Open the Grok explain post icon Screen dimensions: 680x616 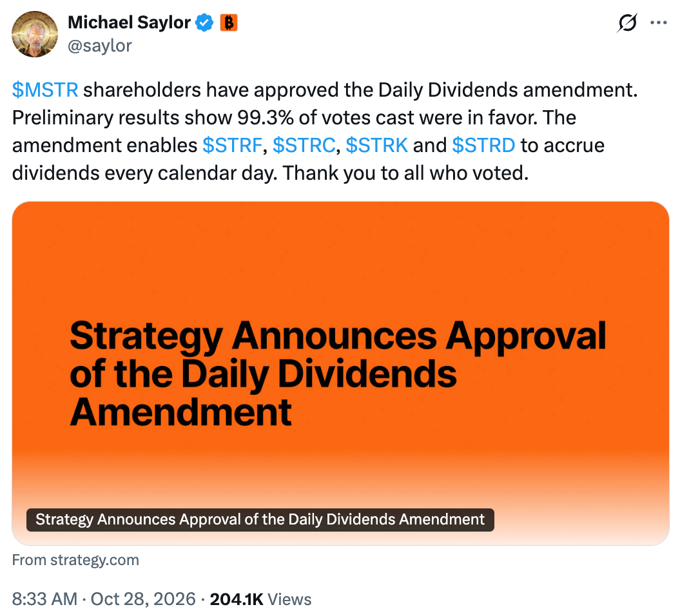627,23
